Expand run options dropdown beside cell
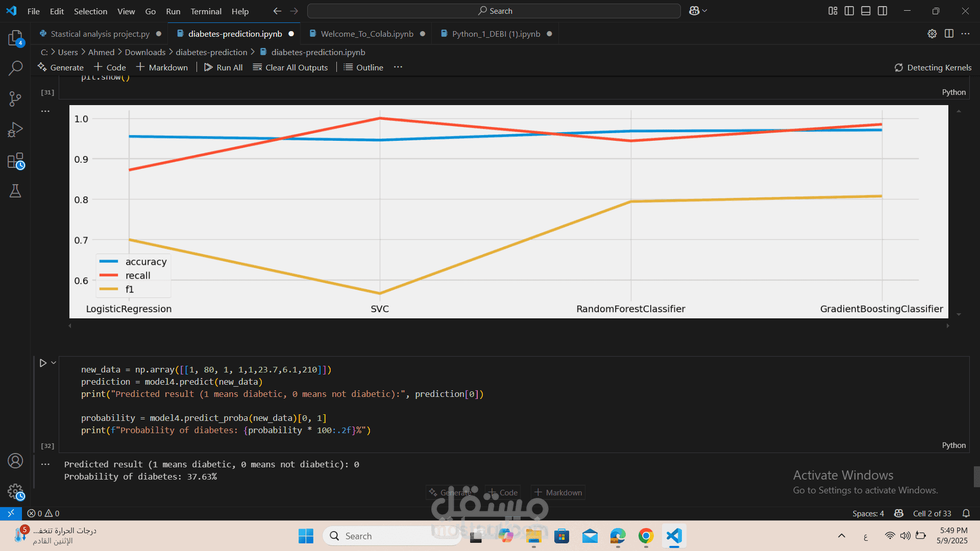Image resolution: width=980 pixels, height=551 pixels. 54,363
